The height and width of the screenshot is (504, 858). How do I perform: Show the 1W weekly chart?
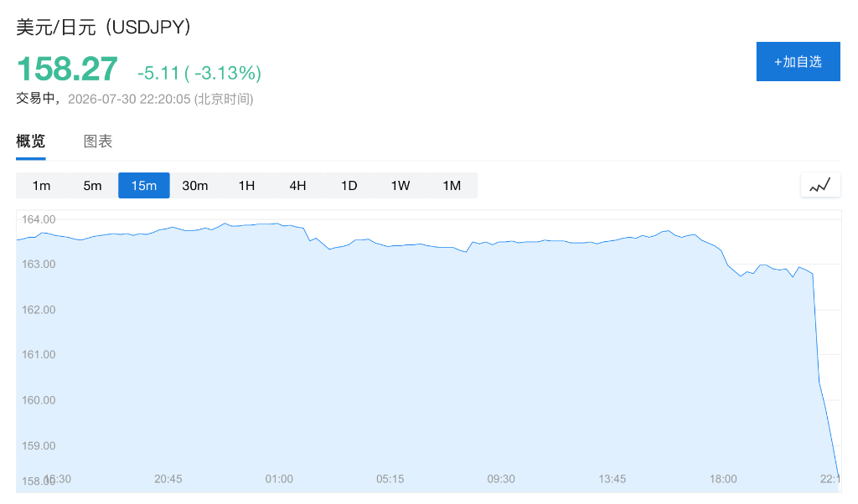coord(401,185)
